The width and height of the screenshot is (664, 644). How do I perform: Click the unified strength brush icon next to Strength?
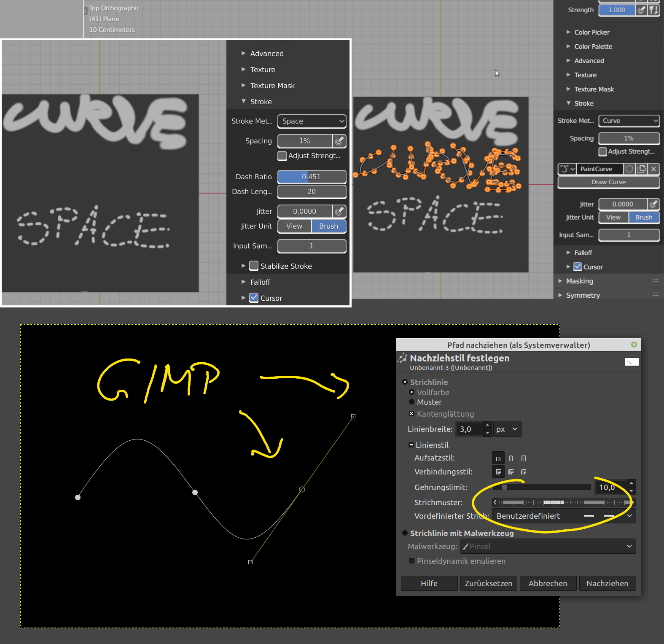pos(653,10)
